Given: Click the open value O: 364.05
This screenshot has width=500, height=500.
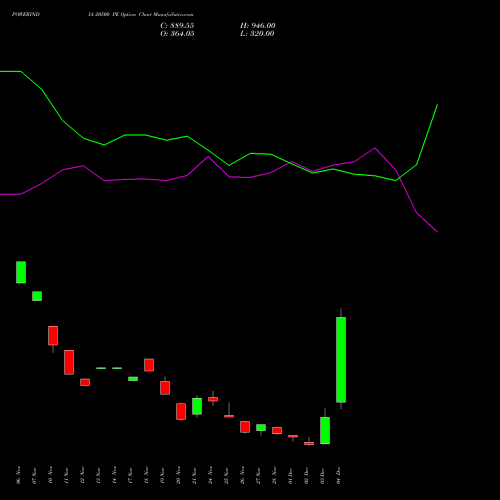Looking at the screenshot, I should click(x=177, y=34).
